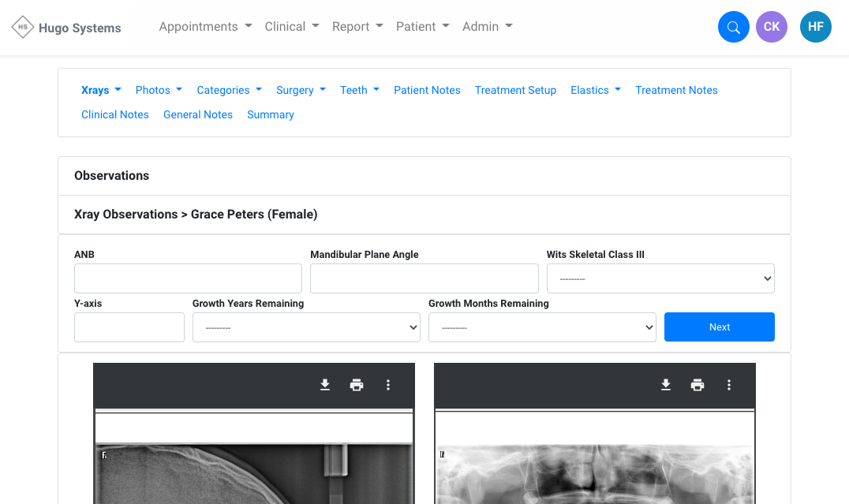Open the Appointments menu
Image resolution: width=849 pixels, height=504 pixels.
pyautogui.click(x=205, y=27)
